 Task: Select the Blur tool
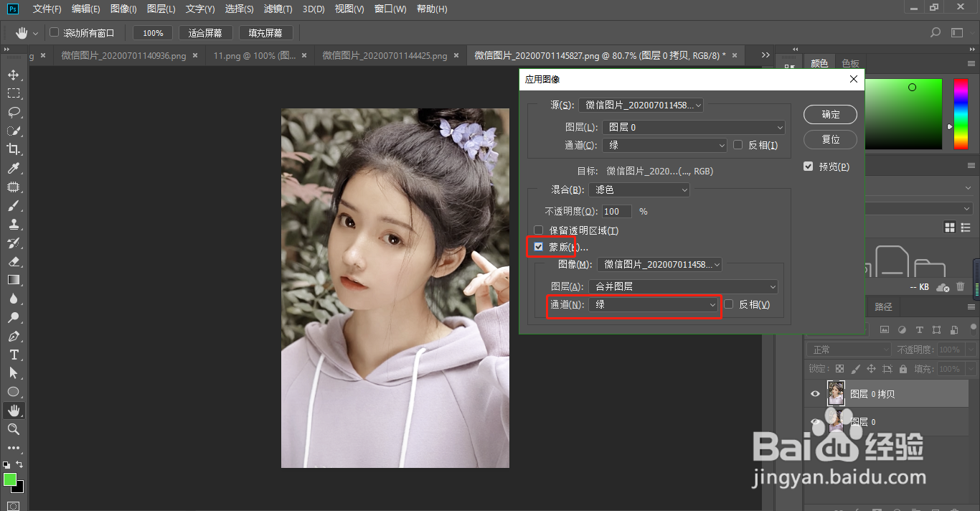pyautogui.click(x=13, y=299)
